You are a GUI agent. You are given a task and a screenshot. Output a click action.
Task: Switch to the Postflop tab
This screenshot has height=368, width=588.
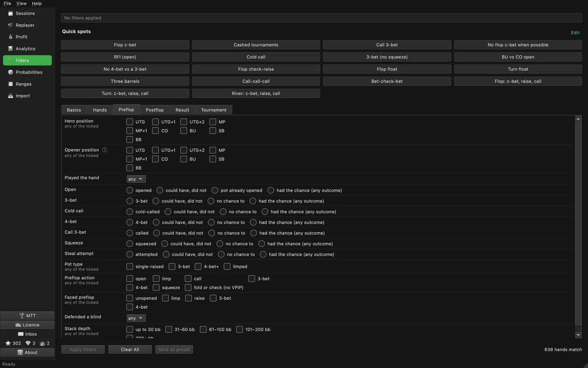[x=155, y=110]
